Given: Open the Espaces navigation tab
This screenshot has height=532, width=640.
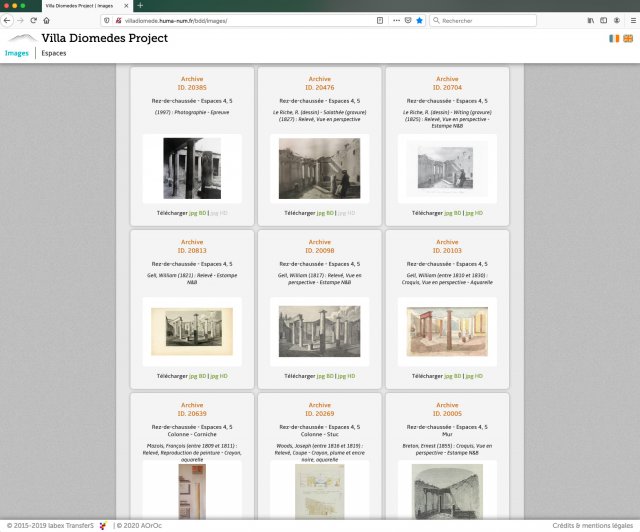Looking at the screenshot, I should coord(53,53).
